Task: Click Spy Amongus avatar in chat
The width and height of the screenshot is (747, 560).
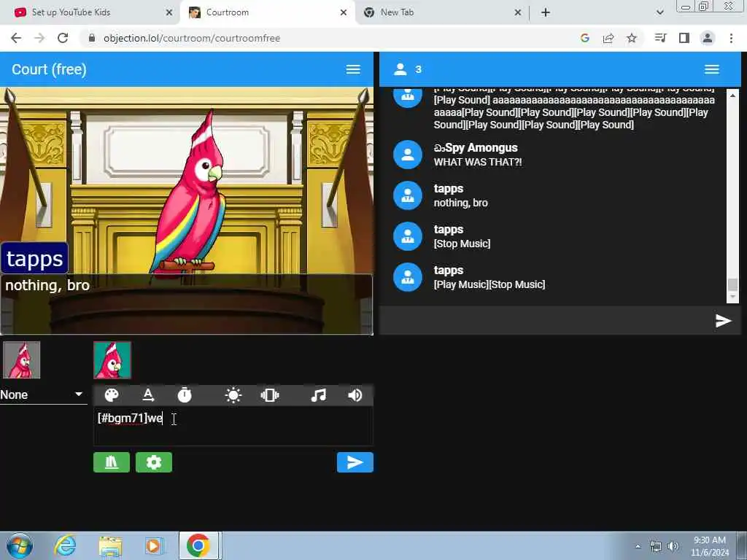Action: (407, 155)
